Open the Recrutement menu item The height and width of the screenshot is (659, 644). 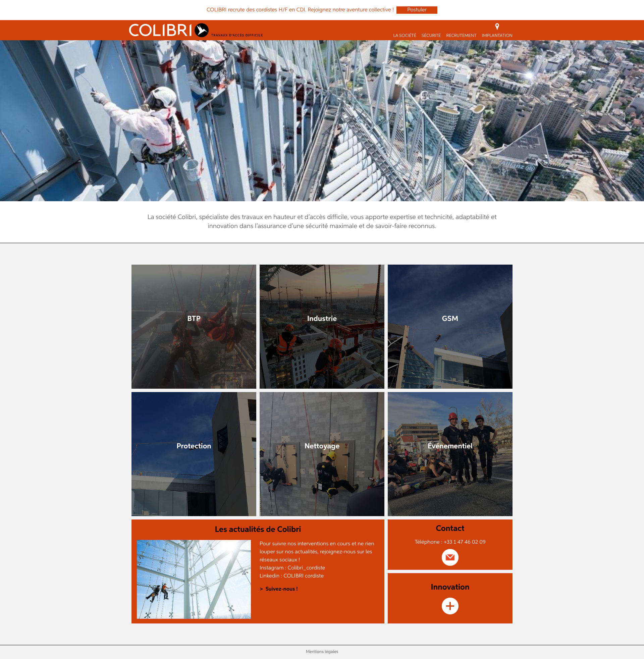click(x=461, y=35)
